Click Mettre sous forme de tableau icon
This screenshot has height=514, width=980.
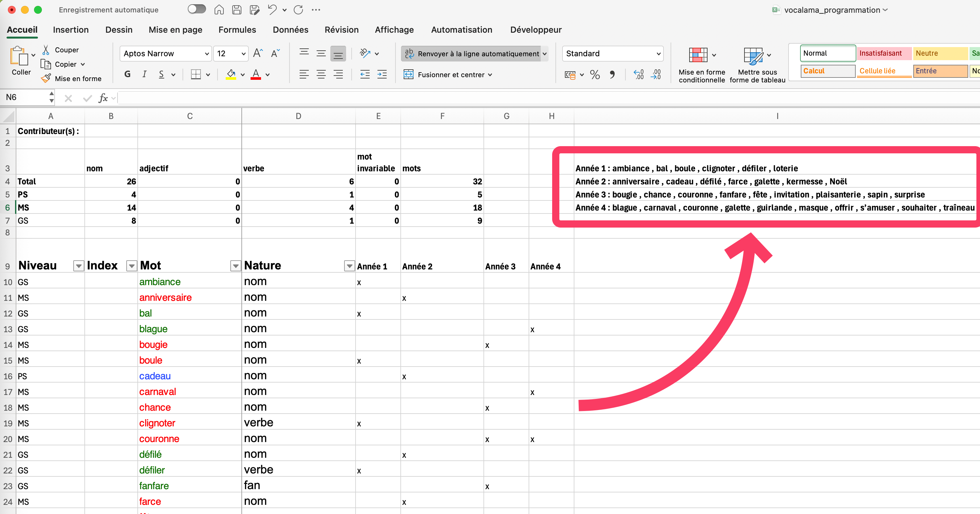753,56
